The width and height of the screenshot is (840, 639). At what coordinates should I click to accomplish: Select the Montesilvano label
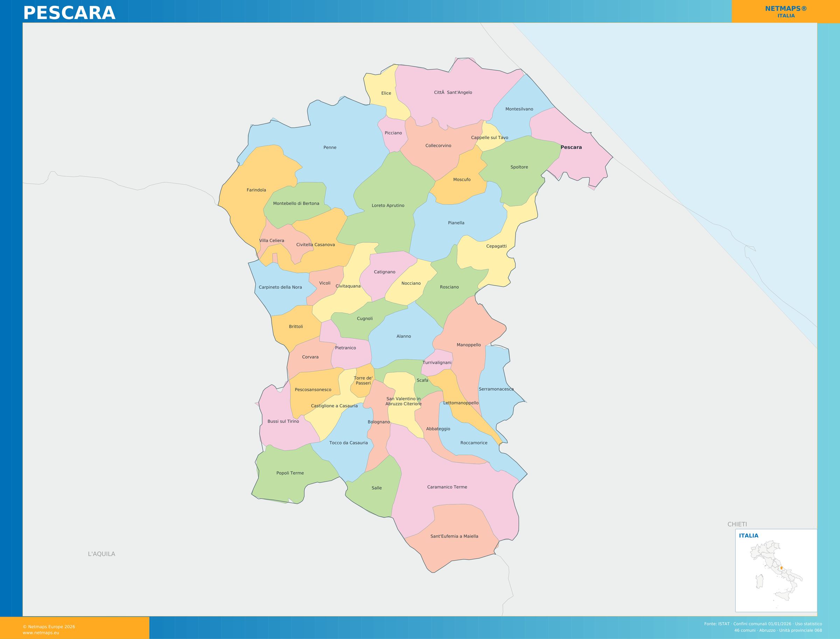click(519, 109)
